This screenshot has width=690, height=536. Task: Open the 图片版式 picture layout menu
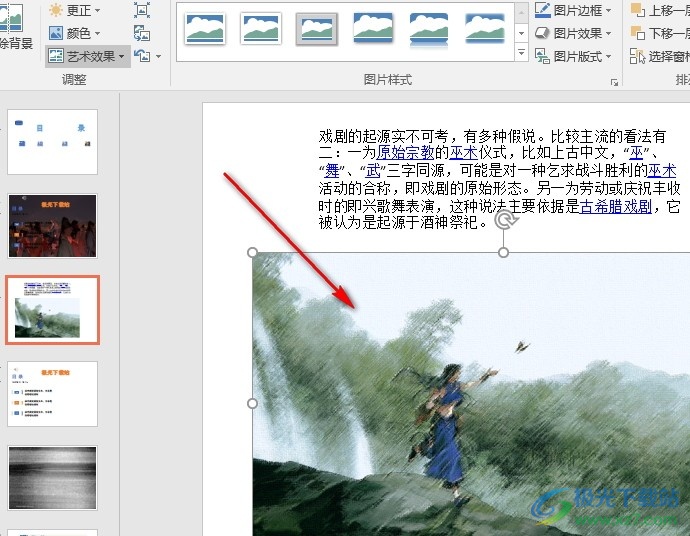[573, 56]
